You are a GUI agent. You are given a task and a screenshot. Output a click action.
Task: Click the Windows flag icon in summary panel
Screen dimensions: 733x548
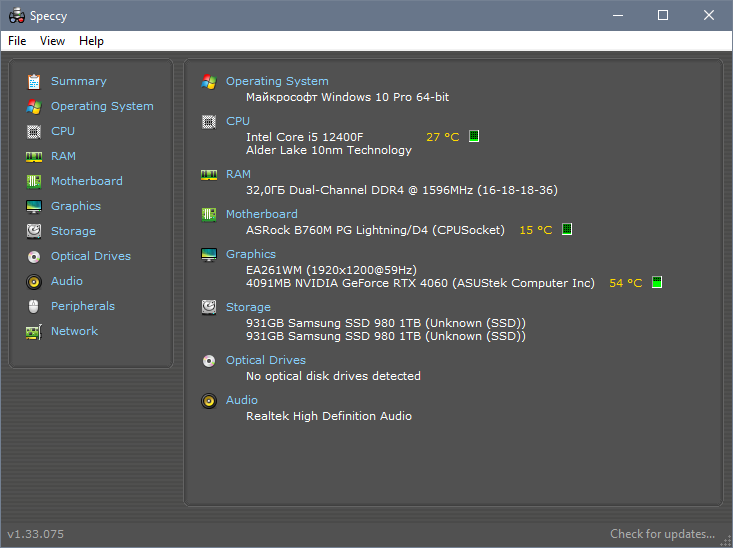coord(209,82)
